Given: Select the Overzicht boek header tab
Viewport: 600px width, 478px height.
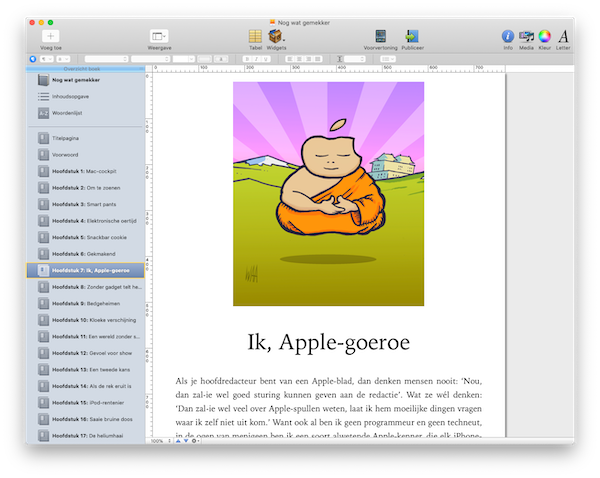Looking at the screenshot, I should coord(85,69).
